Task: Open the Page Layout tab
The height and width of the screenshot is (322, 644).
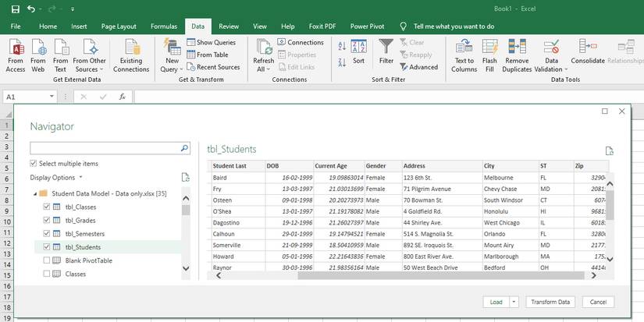Action: point(119,26)
